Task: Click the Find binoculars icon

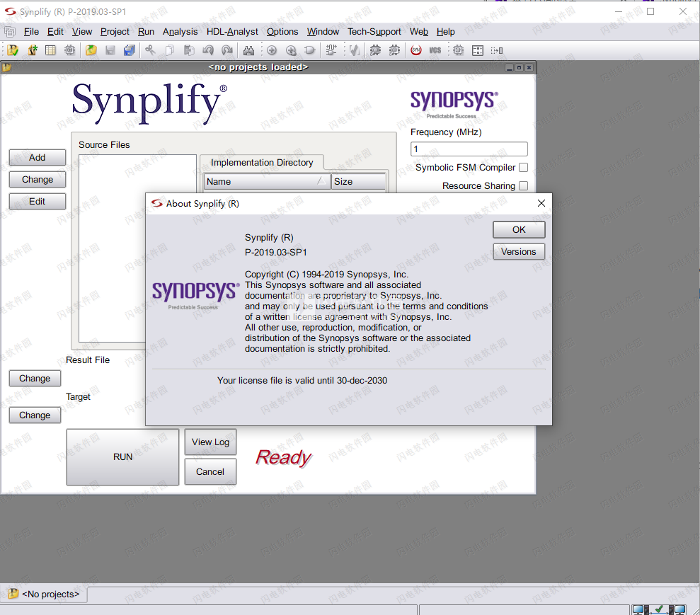Action: coord(248,50)
